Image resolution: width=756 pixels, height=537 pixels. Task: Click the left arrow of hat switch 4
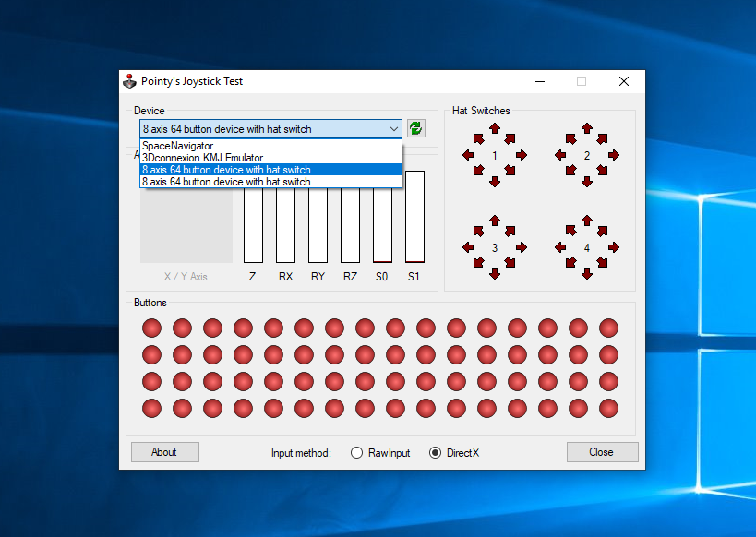tap(559, 247)
